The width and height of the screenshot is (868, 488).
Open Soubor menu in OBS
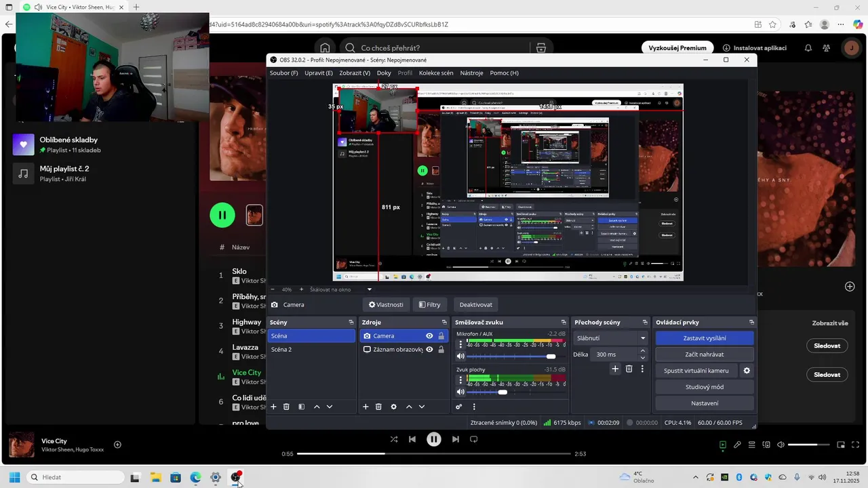point(283,73)
